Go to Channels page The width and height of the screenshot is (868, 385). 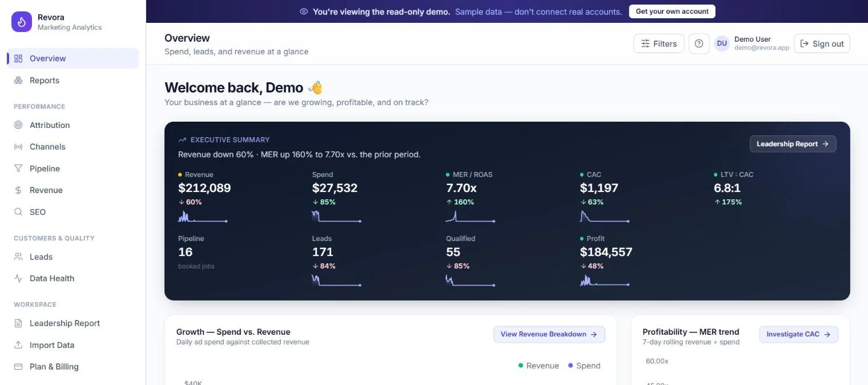click(73, 147)
